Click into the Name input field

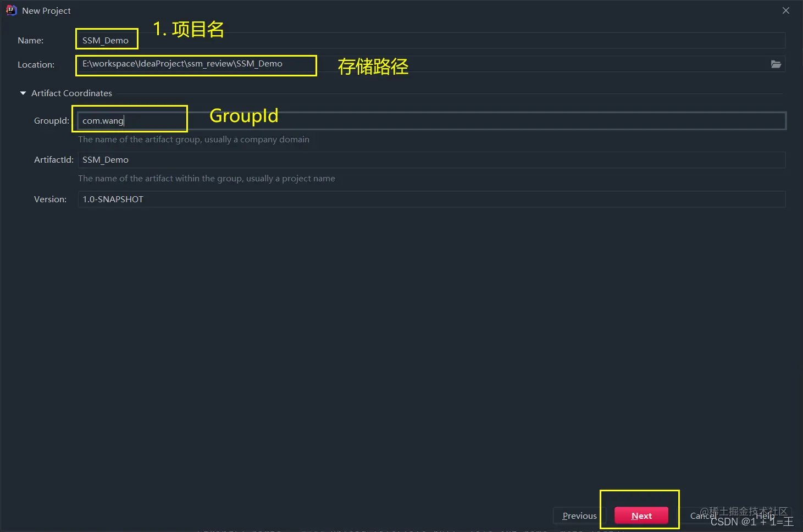coord(431,41)
